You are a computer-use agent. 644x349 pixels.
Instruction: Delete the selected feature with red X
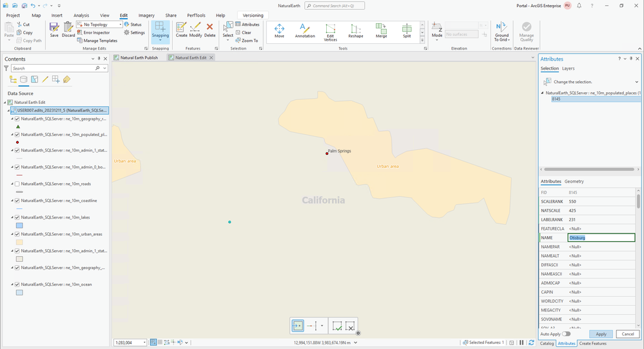(210, 30)
